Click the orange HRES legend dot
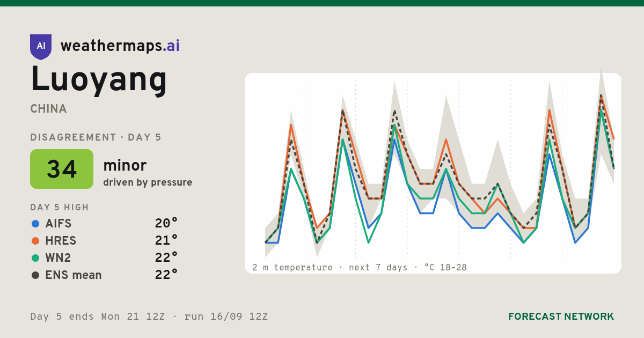 point(35,241)
